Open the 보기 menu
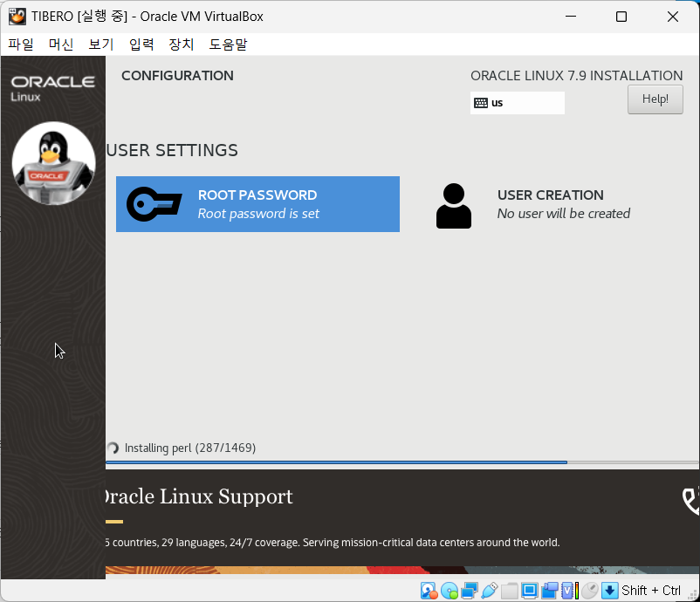Image resolution: width=700 pixels, height=602 pixels. coord(101,44)
